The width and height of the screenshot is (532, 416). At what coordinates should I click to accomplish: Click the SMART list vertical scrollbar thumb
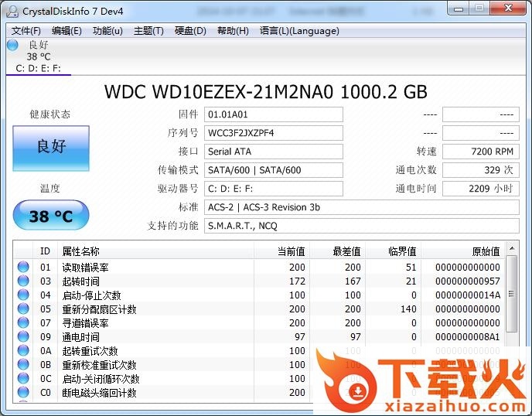point(512,294)
